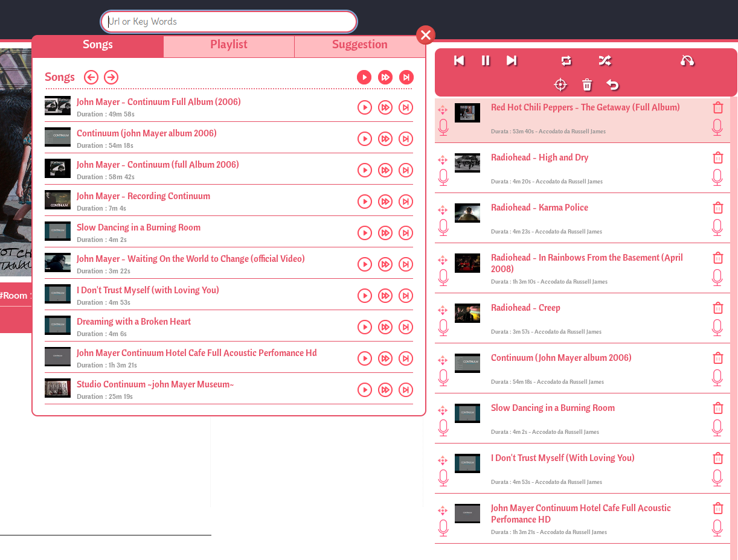
Task: Play John Mayer - Recording Continuum
Action: (x=365, y=202)
